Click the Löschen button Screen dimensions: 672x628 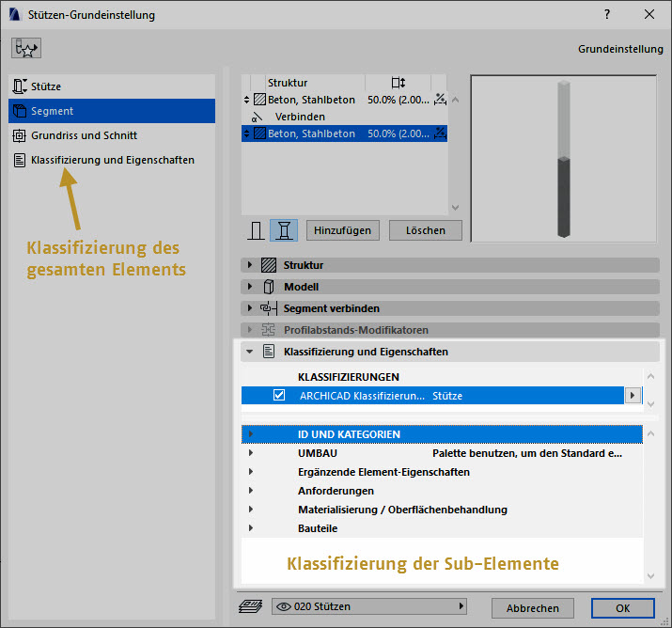pos(425,230)
